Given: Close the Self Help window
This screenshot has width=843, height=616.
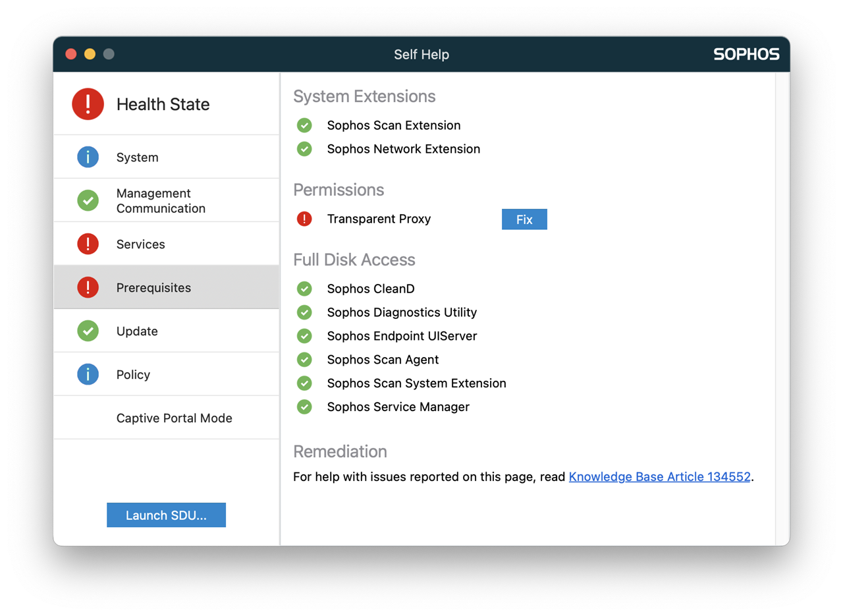Looking at the screenshot, I should point(71,54).
